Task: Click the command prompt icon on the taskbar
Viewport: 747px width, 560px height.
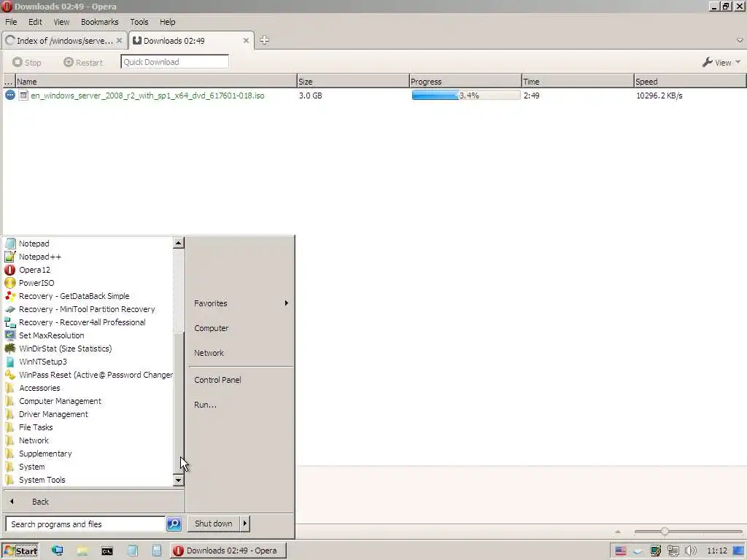Action: tap(107, 551)
